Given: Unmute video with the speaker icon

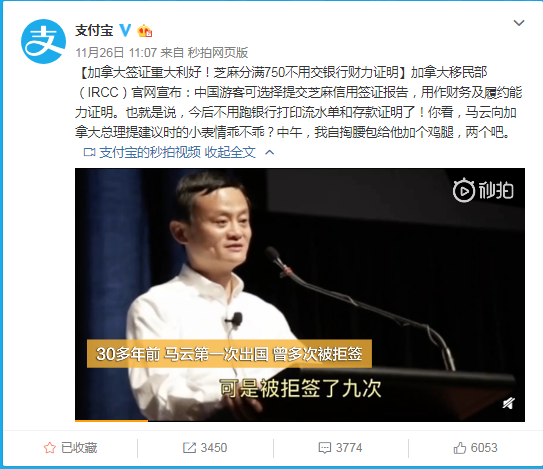Looking at the screenshot, I should [x=508, y=403].
